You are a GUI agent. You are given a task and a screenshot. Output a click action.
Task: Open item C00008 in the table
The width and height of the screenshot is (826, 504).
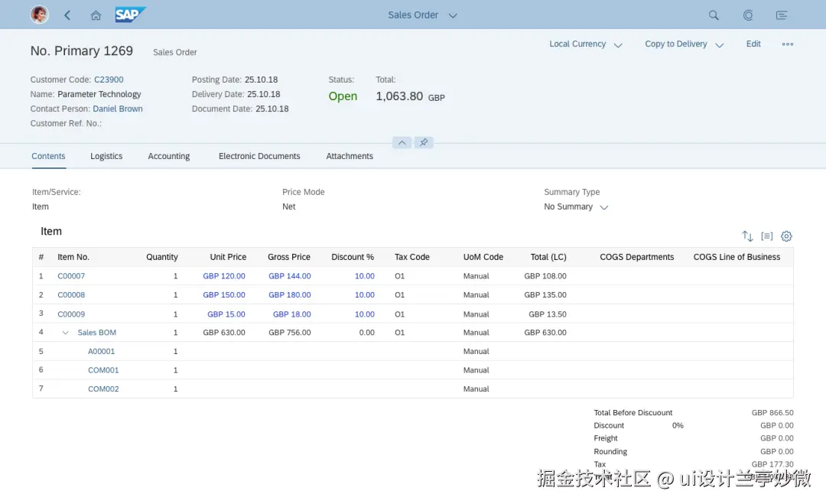(x=71, y=295)
